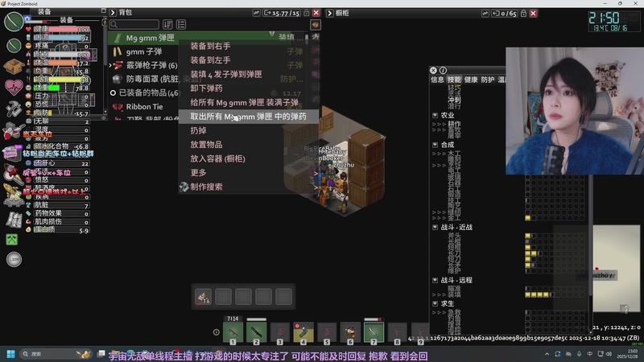644x362 pixels.
Task: Click the round gray button in left sidebar
Action: [x=14, y=259]
